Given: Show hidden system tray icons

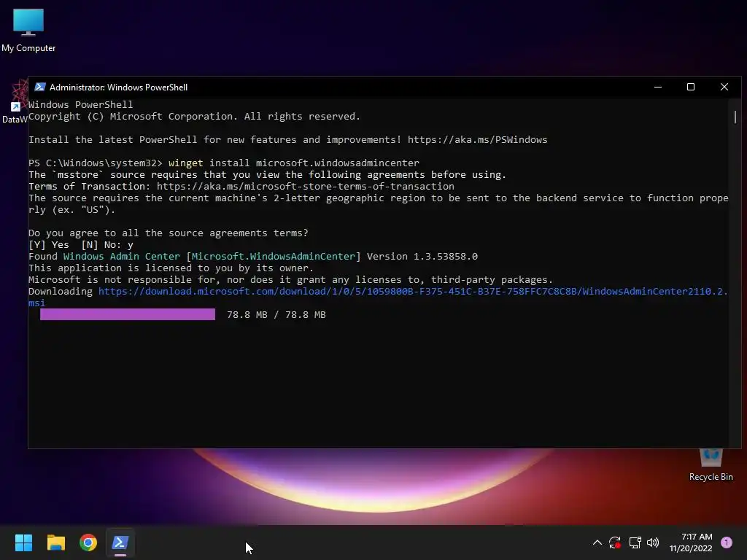Looking at the screenshot, I should [597, 542].
